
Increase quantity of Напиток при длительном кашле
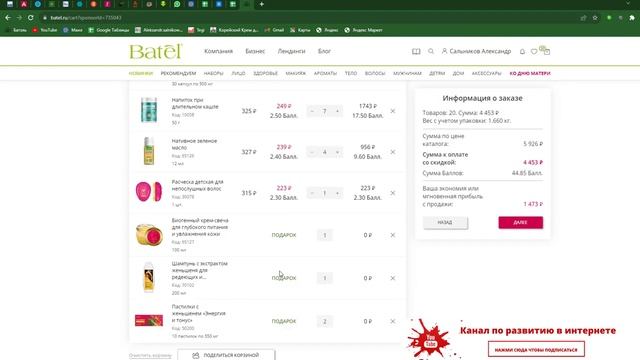point(338,111)
